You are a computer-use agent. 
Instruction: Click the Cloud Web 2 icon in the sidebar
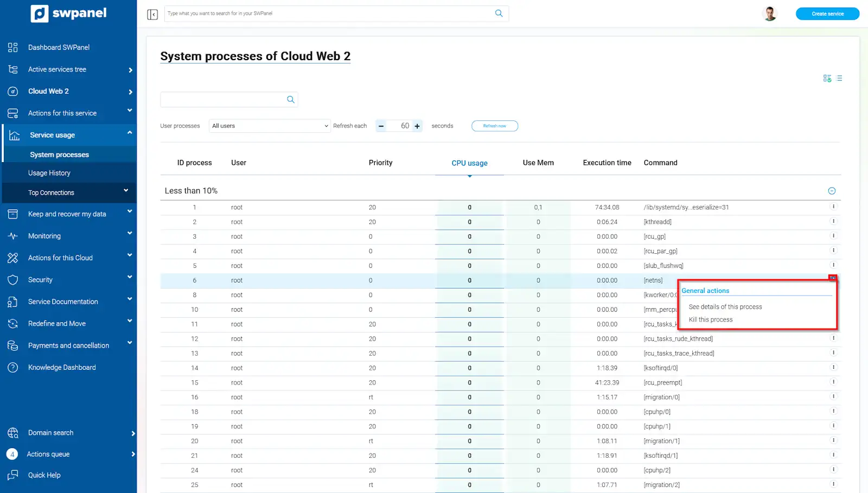(x=13, y=91)
